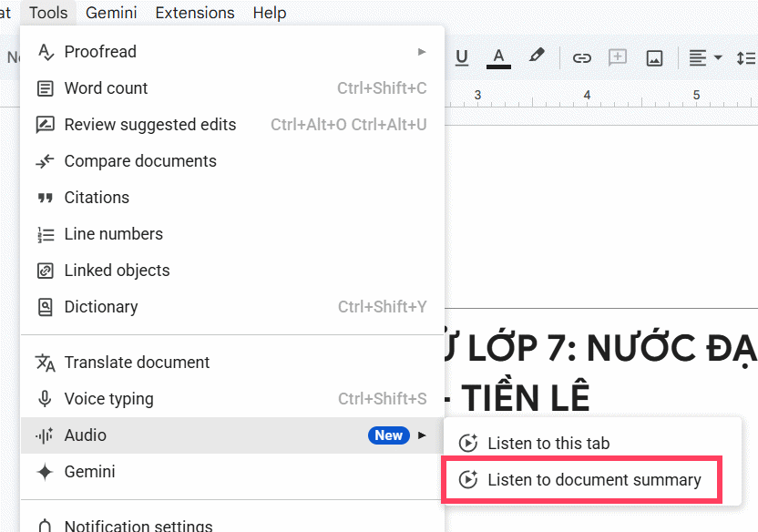Click the Word count icon
Image resolution: width=758 pixels, height=532 pixels.
[x=46, y=88]
